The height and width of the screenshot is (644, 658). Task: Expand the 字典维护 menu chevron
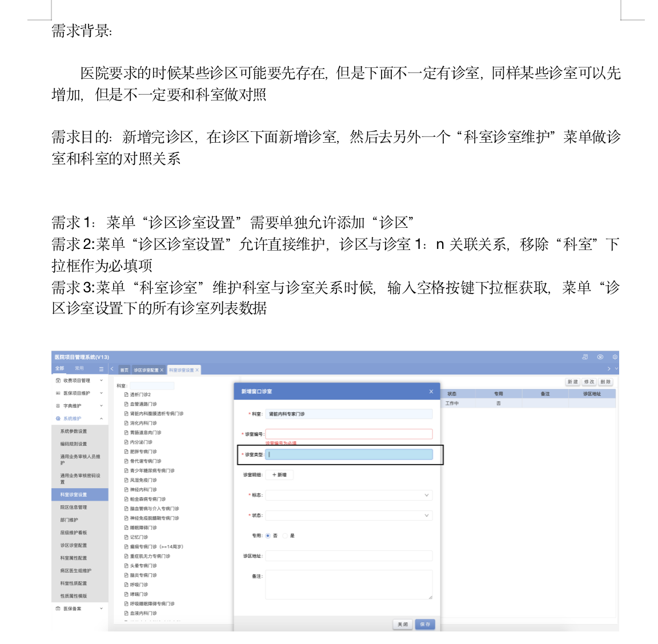coord(101,406)
